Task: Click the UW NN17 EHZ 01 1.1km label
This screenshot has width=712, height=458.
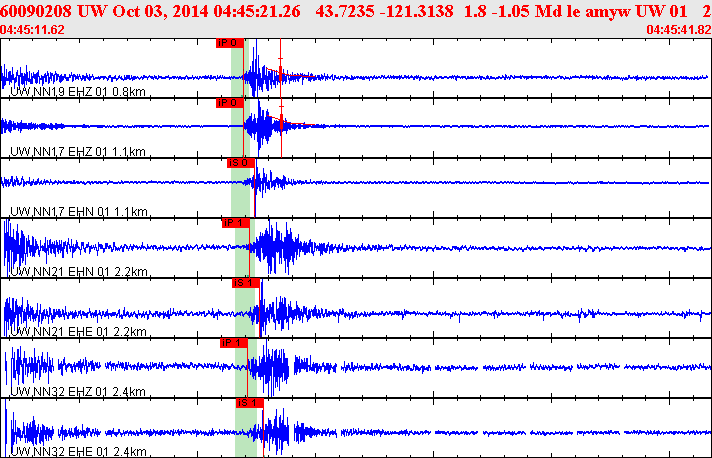Action: click(78, 152)
